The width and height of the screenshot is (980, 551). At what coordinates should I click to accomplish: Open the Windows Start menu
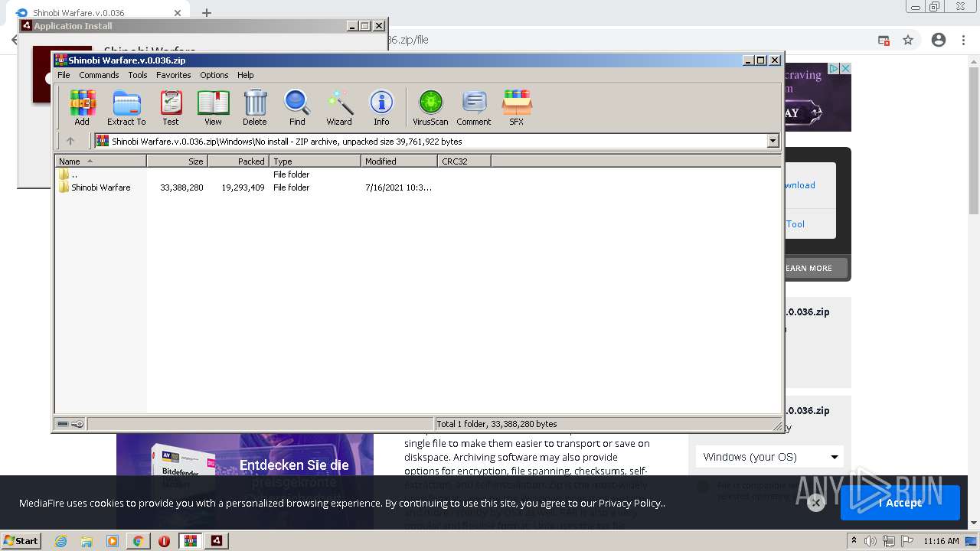pos(21,540)
